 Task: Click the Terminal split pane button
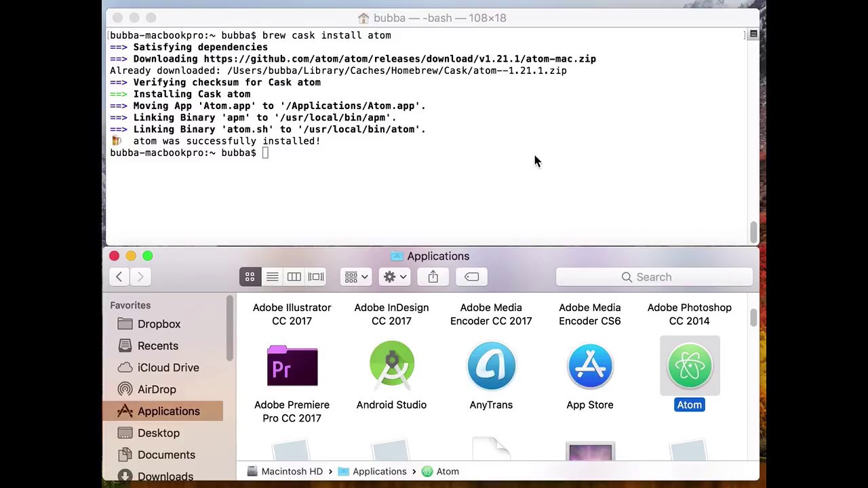[x=753, y=34]
